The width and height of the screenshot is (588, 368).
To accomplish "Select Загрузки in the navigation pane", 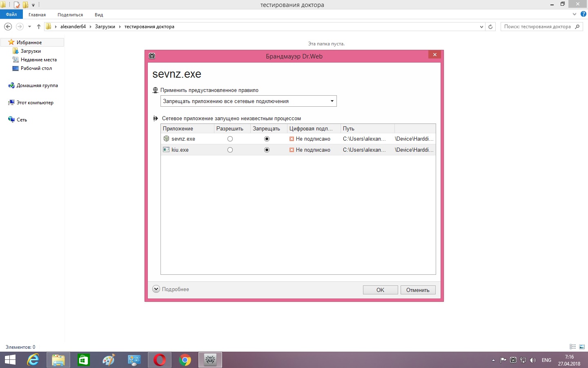I will click(31, 51).
